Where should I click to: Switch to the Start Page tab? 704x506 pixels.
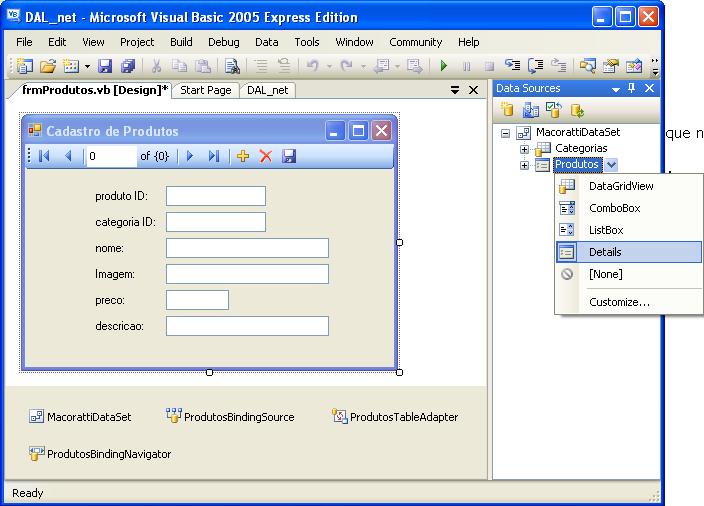(206, 90)
